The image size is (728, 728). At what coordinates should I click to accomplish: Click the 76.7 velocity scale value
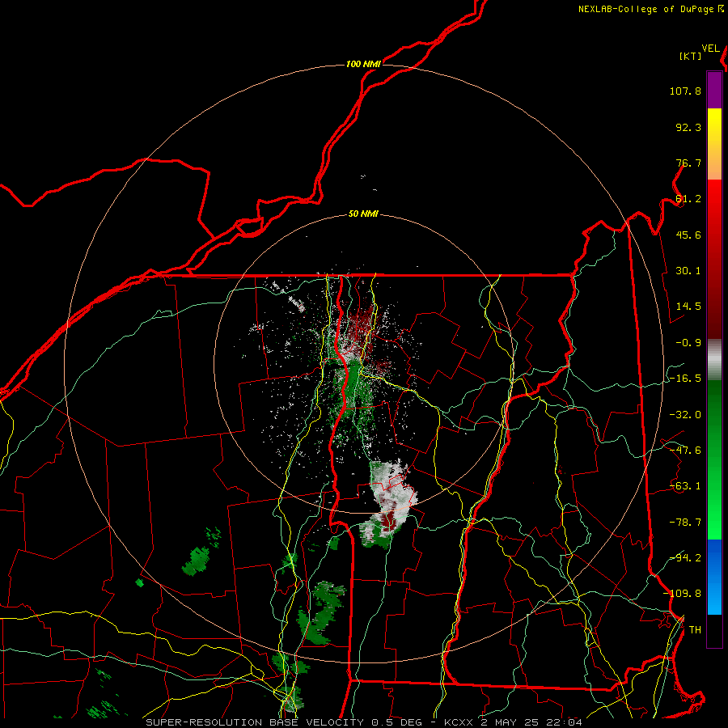(688, 163)
